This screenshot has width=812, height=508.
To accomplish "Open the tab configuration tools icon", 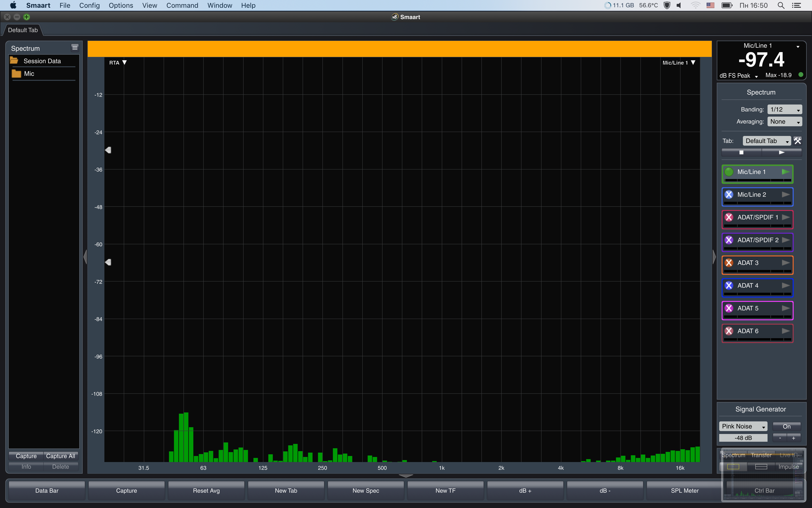I will tap(797, 141).
